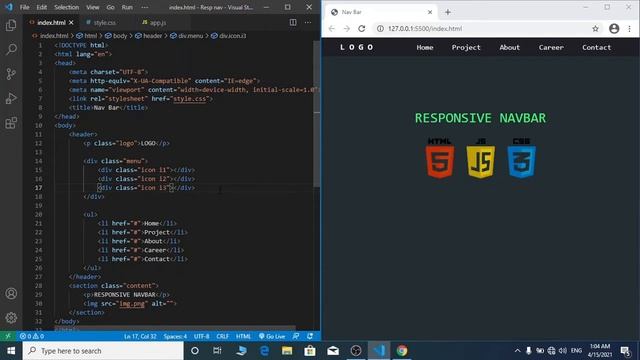
Task: Click the feedback icon in status bar
Action: coord(296,336)
